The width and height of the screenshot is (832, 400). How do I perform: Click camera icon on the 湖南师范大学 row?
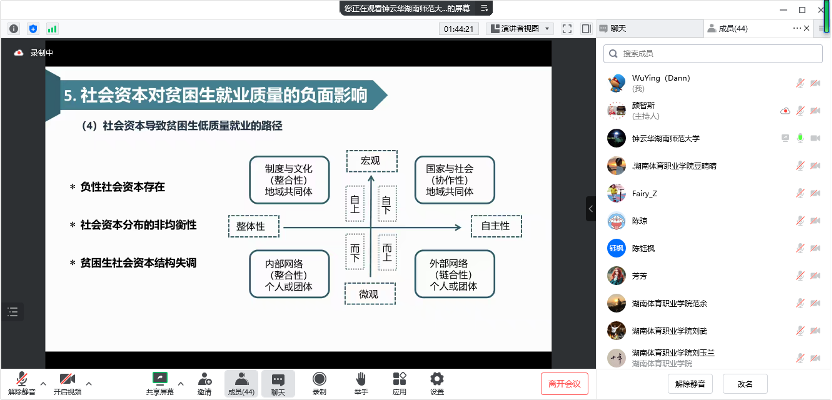815,138
